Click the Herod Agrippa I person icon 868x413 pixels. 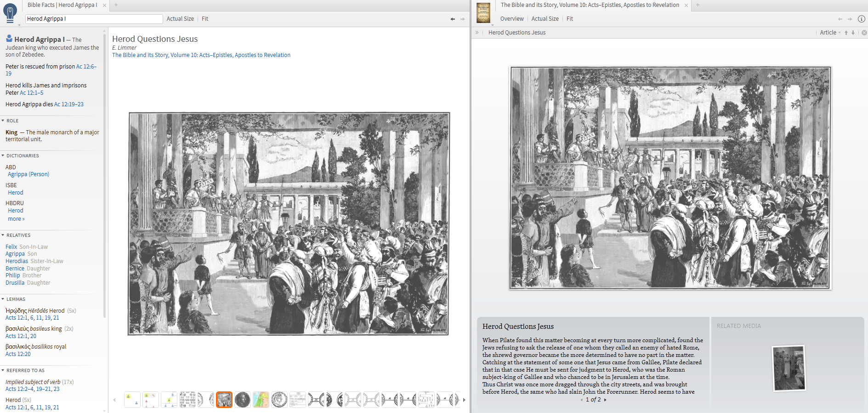pos(9,39)
